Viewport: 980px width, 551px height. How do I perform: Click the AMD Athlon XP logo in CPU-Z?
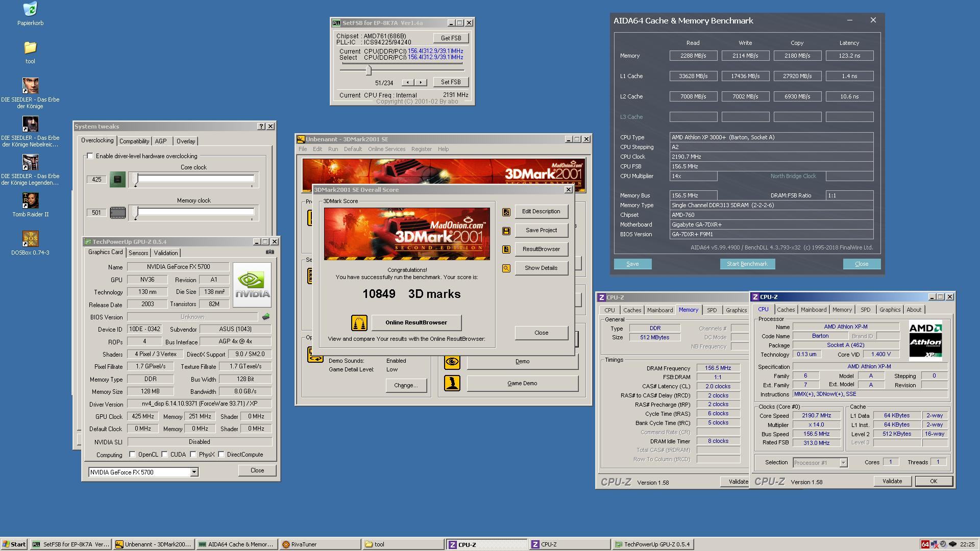[x=925, y=340]
